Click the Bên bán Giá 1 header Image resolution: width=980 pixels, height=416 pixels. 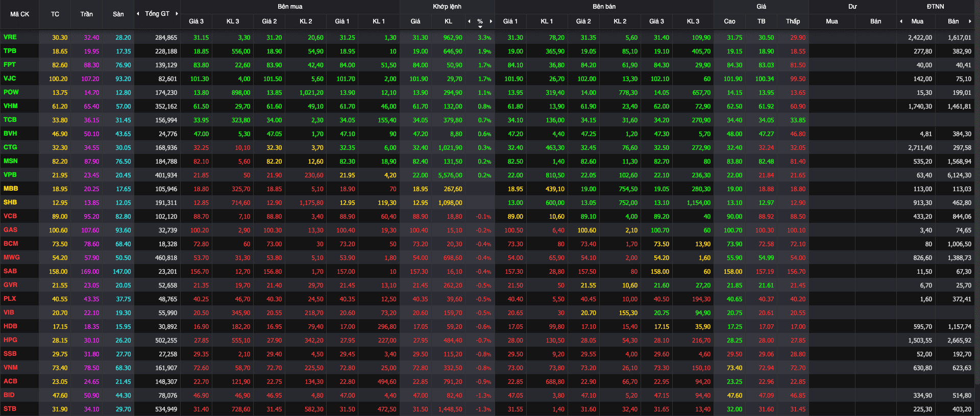[510, 21]
